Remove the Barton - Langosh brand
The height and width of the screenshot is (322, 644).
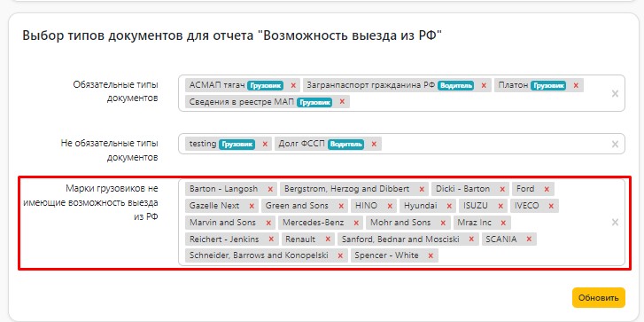point(270,189)
